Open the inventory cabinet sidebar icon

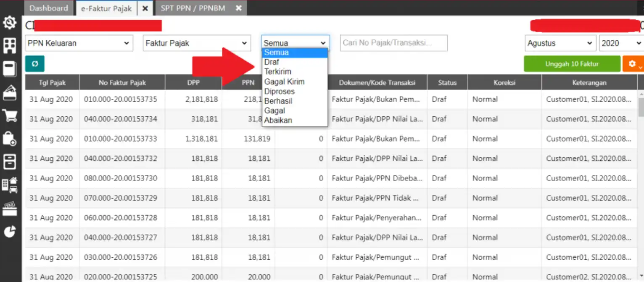[x=10, y=161]
